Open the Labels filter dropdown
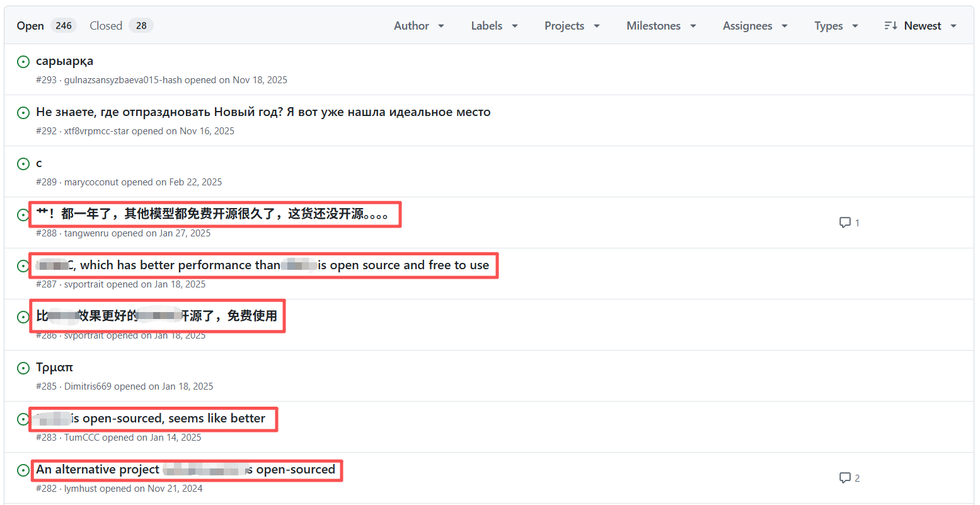Viewport: 980px width, 505px height. click(x=494, y=26)
